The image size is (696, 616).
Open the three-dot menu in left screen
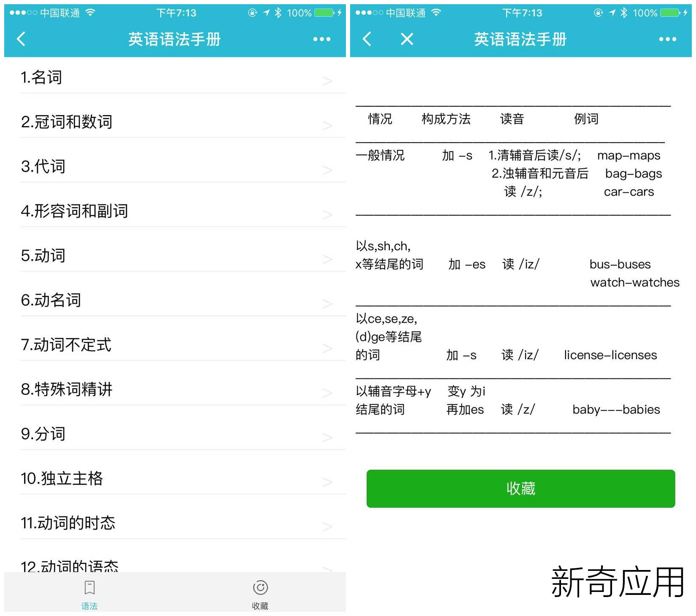click(x=322, y=39)
